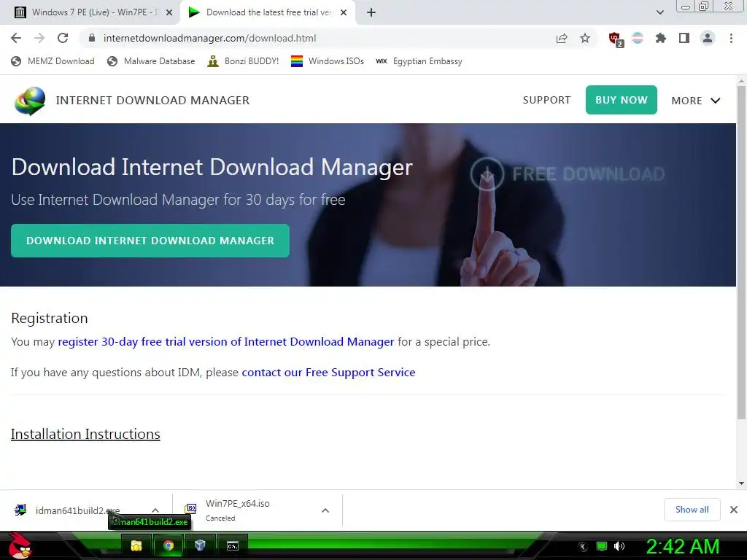
Task: Click the scrollbar down arrow
Action: point(741,484)
